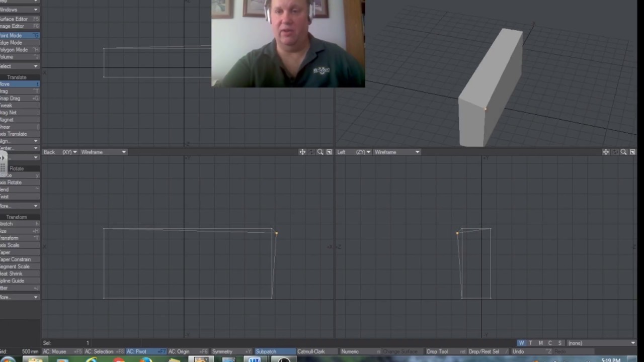Image resolution: width=644 pixels, height=362 pixels.
Task: Click the rotate icon in Back viewport
Action: (x=311, y=152)
